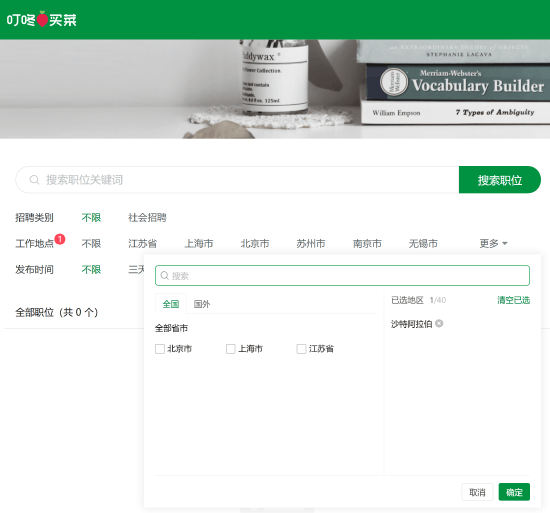
Task: Click the 全部职位 (共 0 个) heading
Action: tap(56, 312)
